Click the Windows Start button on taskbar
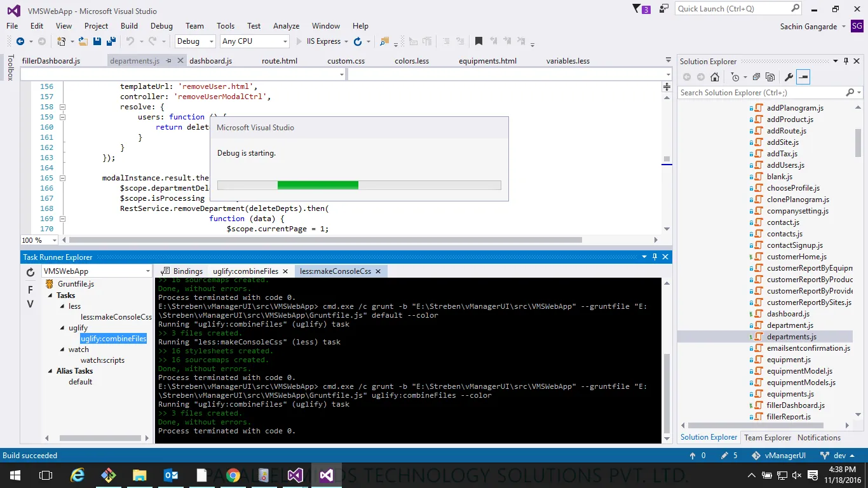The width and height of the screenshot is (868, 488). tap(14, 475)
